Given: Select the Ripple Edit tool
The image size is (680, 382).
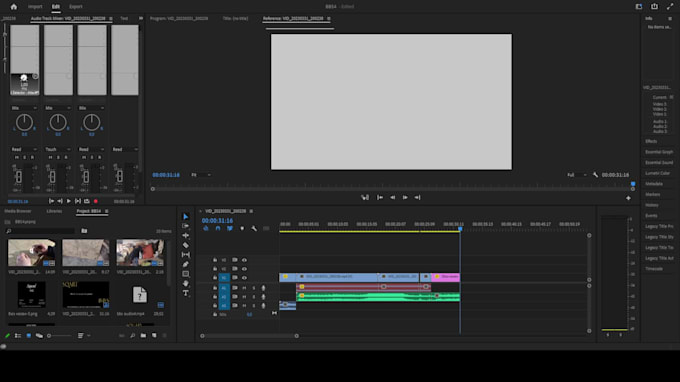Looking at the screenshot, I should click(x=186, y=235).
